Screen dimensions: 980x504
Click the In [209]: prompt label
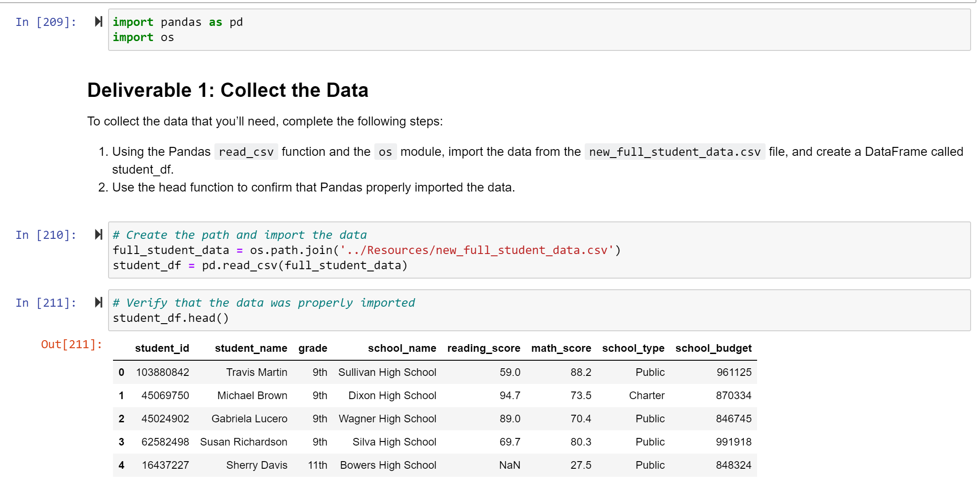coord(46,22)
